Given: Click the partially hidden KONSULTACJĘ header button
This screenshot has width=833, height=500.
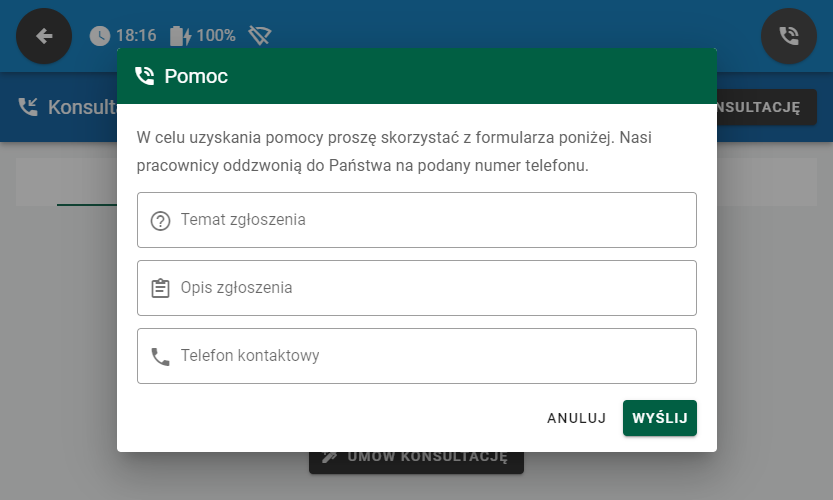Looking at the screenshot, I should tap(766, 107).
